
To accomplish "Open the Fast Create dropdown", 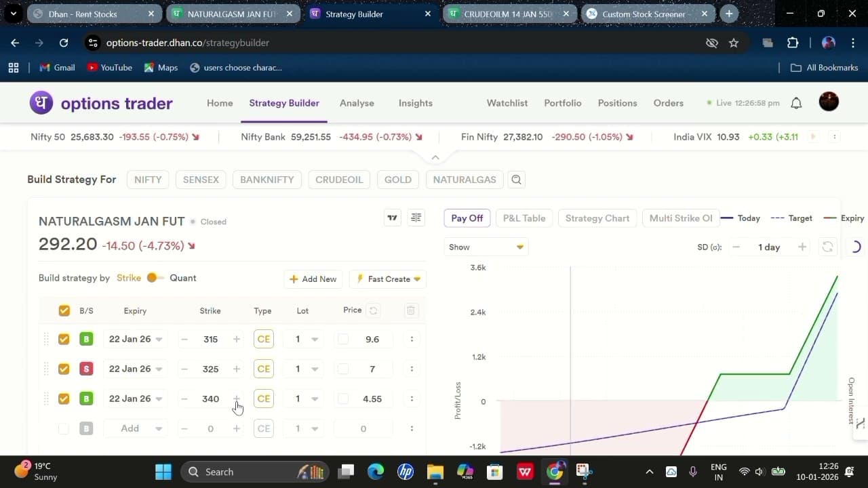I will tap(388, 279).
